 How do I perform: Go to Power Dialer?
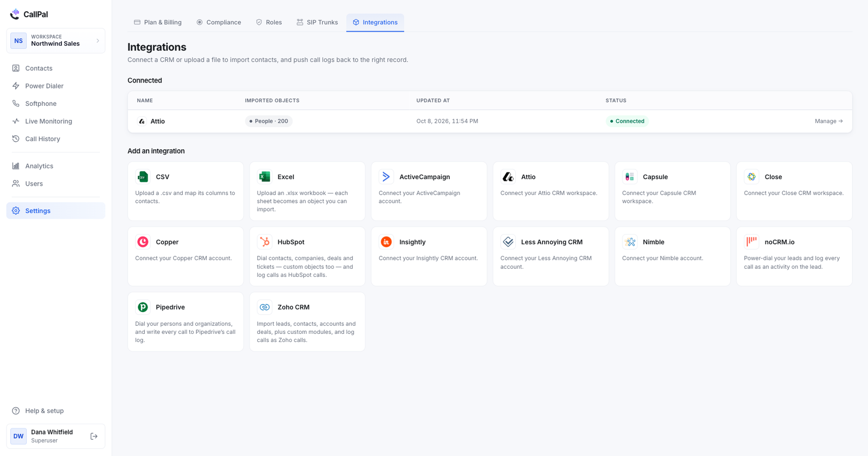pyautogui.click(x=56, y=86)
